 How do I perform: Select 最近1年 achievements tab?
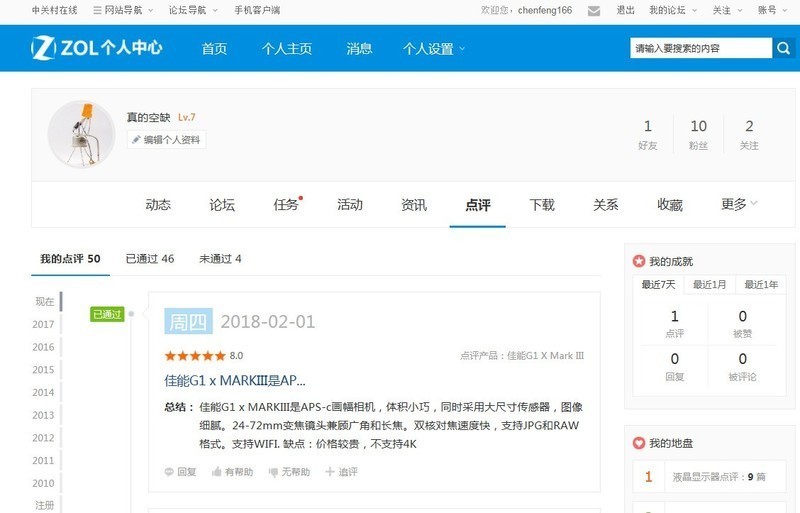[x=761, y=284]
